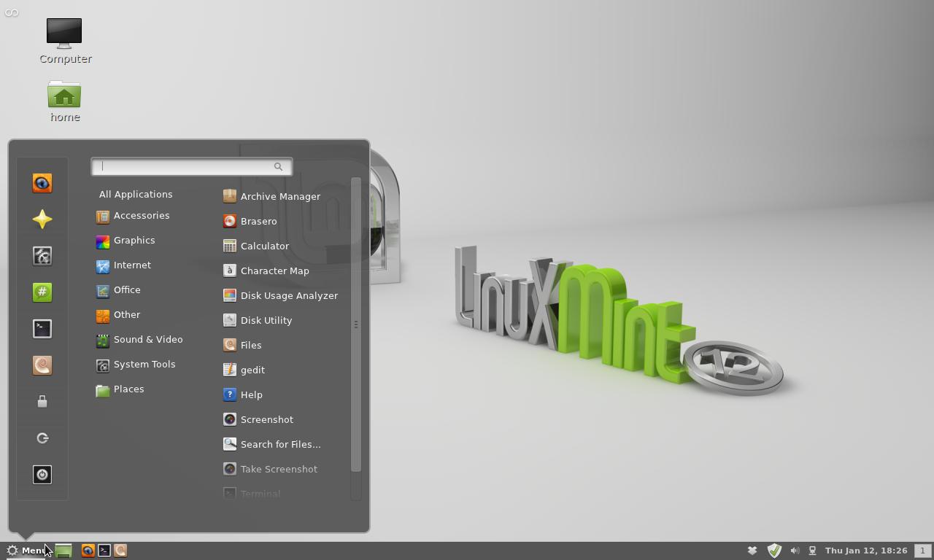Open the volume speaker applet

[x=795, y=551]
